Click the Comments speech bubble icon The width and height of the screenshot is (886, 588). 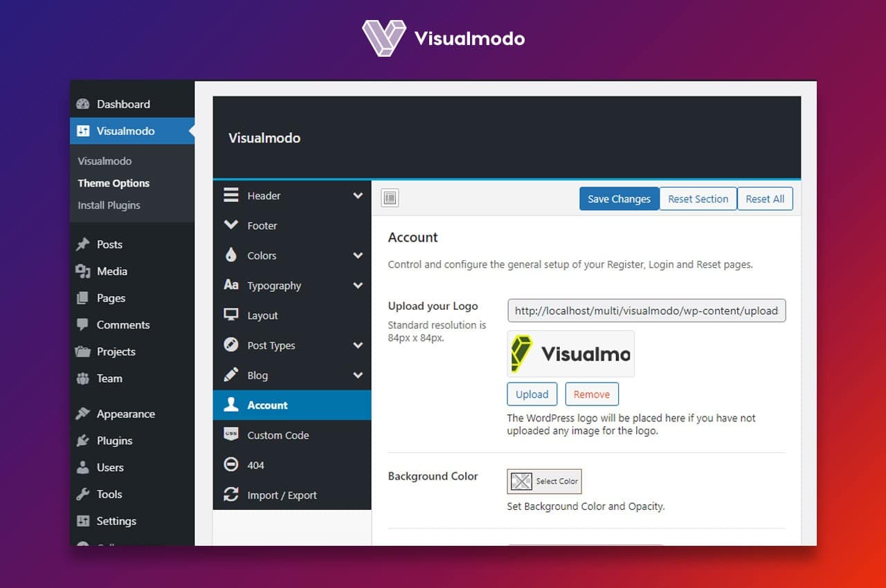83,324
